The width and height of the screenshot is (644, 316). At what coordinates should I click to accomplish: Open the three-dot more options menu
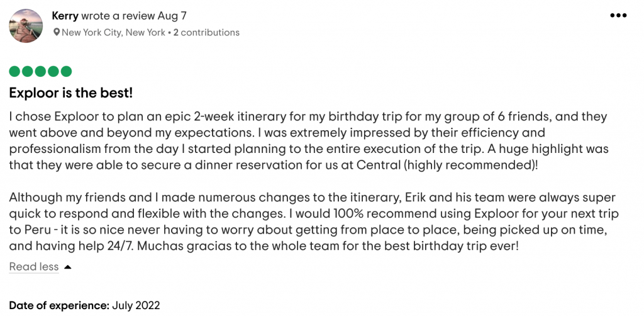(618, 16)
